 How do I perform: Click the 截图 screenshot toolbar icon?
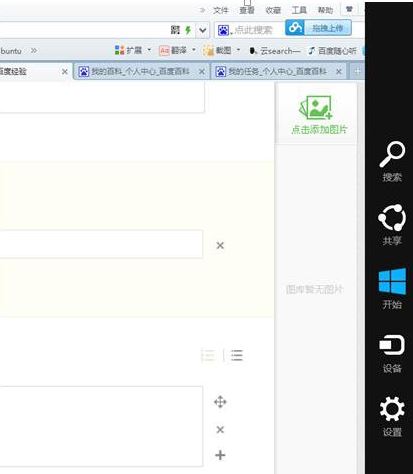(209, 51)
